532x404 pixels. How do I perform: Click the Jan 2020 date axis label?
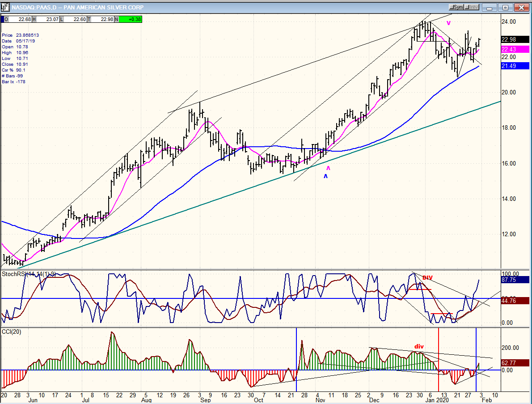tap(437, 400)
